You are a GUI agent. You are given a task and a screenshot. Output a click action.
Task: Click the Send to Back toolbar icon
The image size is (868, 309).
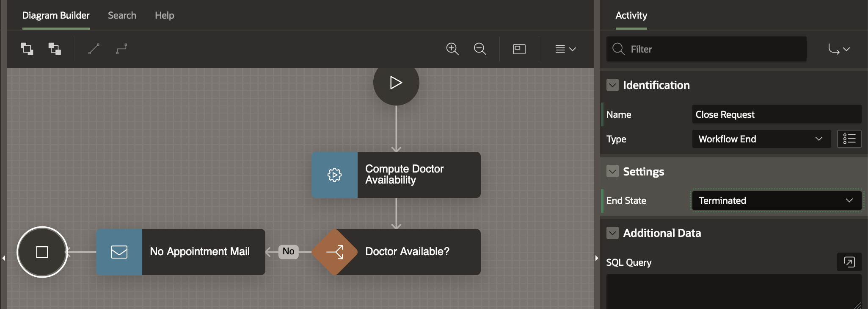(x=55, y=49)
